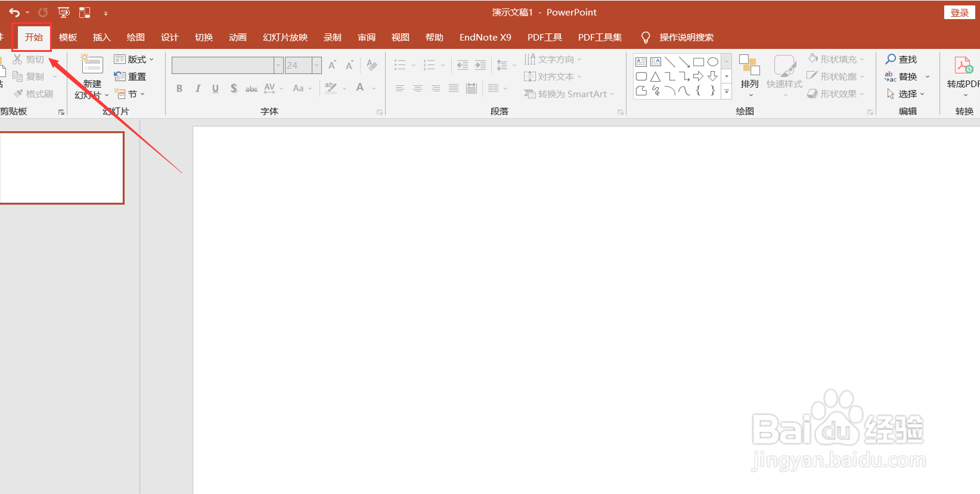This screenshot has width=980, height=494.
Task: Align text right
Action: [436, 88]
